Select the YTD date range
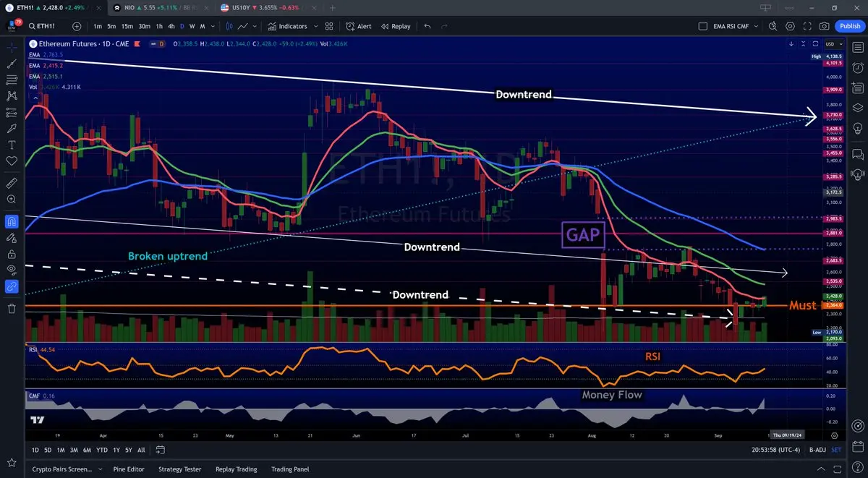 pyautogui.click(x=101, y=450)
